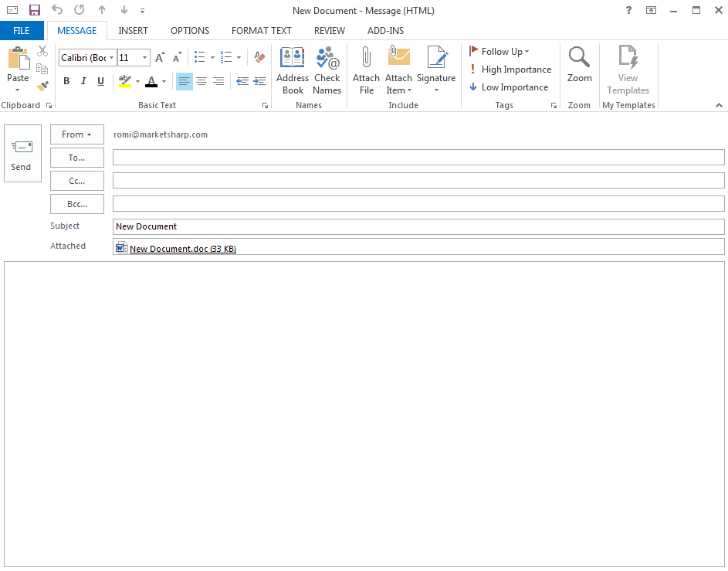The height and width of the screenshot is (571, 728).
Task: Open the ADD-INS tab
Action: (386, 31)
